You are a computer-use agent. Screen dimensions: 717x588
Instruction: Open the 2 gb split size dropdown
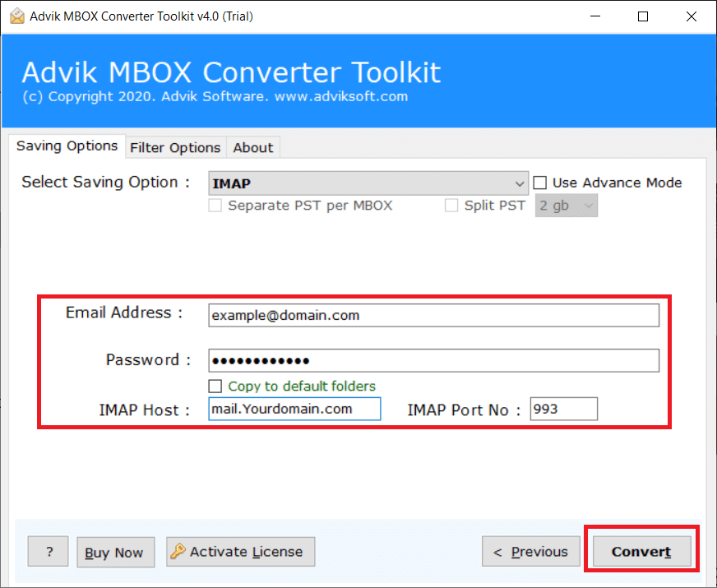[x=566, y=206]
